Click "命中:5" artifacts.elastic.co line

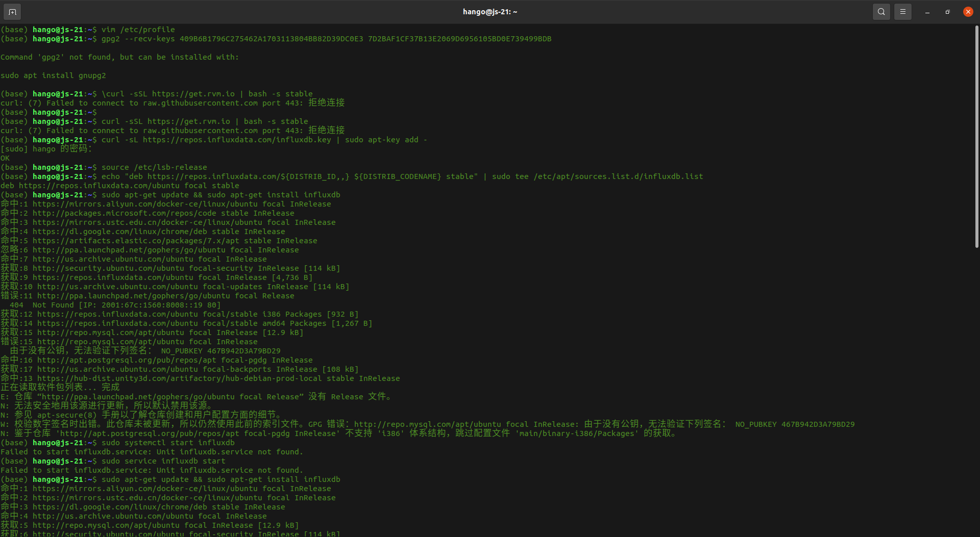point(159,241)
